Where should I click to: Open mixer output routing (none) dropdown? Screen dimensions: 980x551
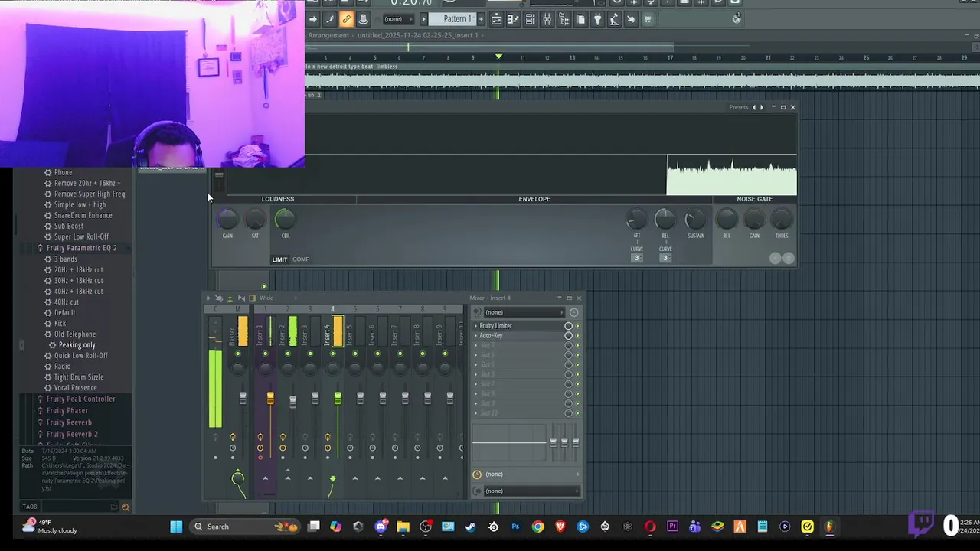531,491
